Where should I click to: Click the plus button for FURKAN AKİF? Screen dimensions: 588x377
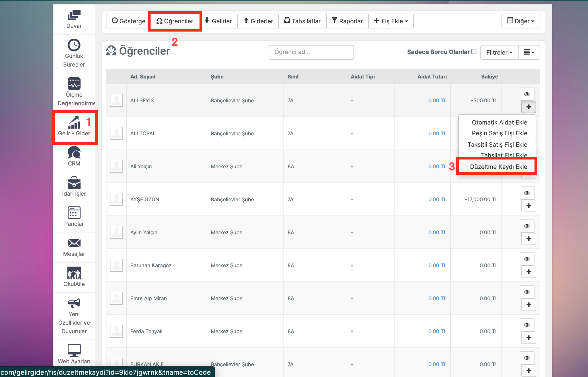click(x=529, y=371)
